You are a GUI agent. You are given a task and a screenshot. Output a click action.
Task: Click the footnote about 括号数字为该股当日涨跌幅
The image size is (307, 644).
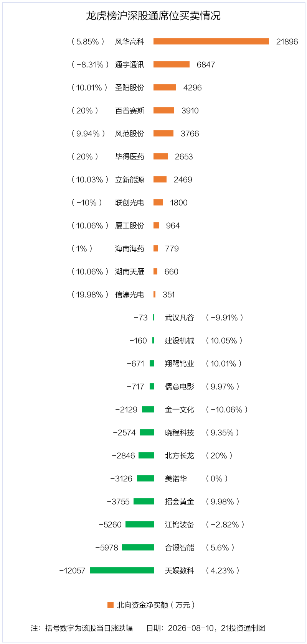pyautogui.click(x=82, y=628)
